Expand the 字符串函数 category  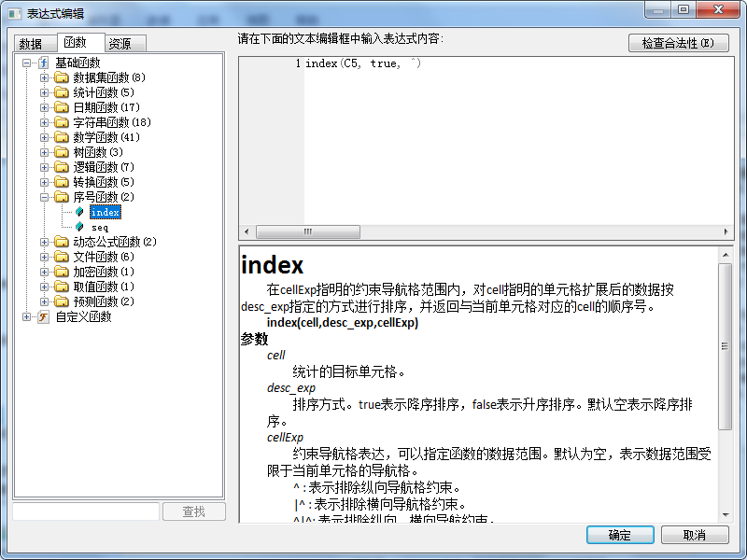[x=44, y=122]
